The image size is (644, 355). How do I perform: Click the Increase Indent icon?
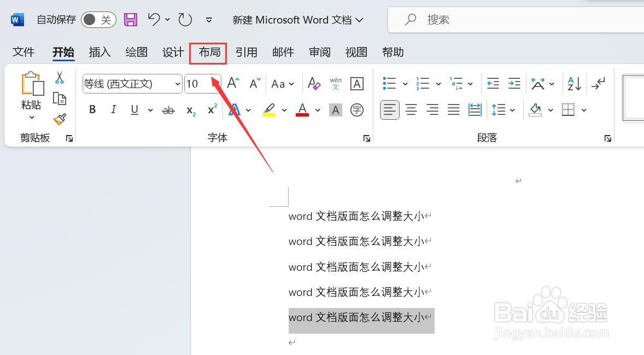(513, 83)
